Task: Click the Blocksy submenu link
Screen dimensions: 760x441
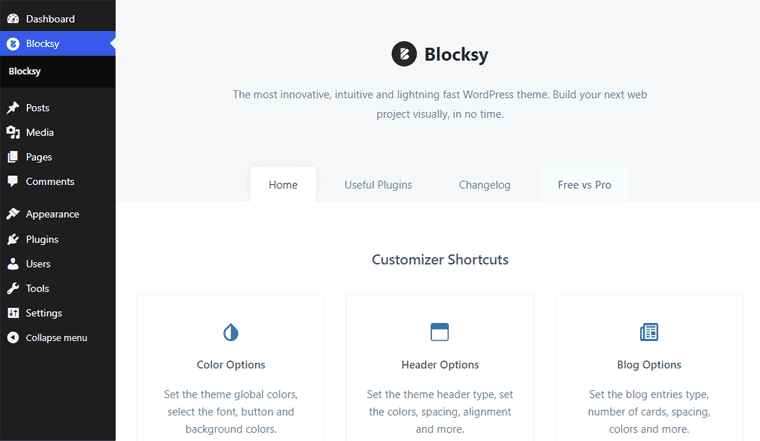Action: [24, 72]
